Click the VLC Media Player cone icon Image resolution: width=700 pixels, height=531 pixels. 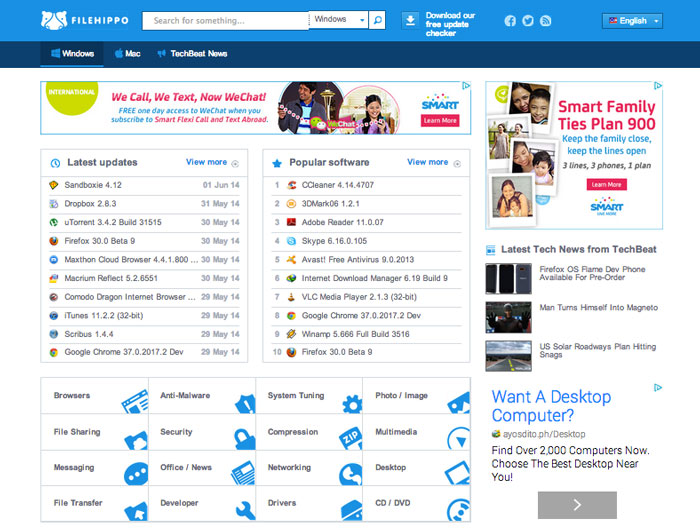point(291,297)
